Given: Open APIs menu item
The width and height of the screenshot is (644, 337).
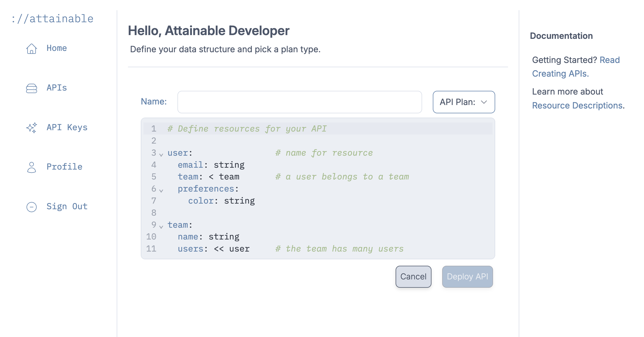Looking at the screenshot, I should click(57, 88).
